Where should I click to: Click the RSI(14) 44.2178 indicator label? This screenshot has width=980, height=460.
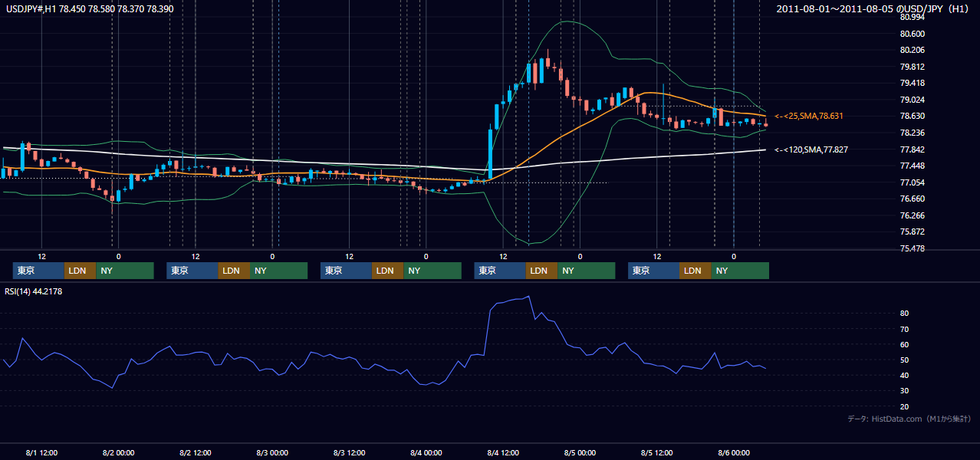(34, 291)
